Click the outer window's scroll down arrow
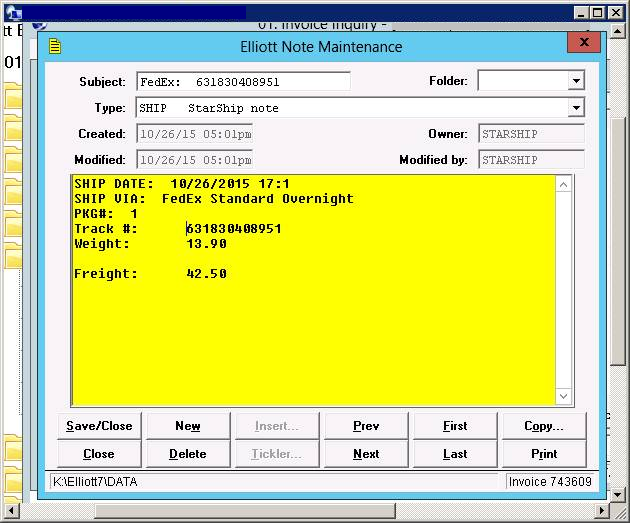 point(617,495)
